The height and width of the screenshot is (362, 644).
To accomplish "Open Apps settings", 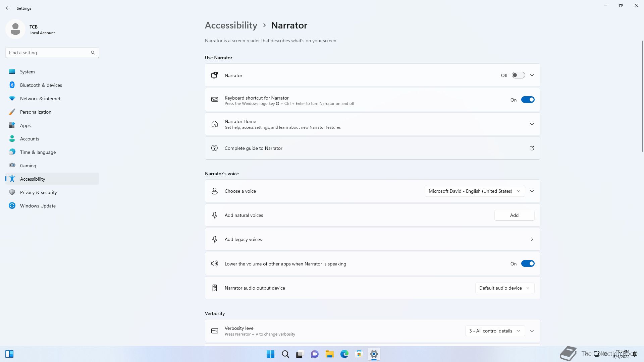I will click(x=52, y=125).
